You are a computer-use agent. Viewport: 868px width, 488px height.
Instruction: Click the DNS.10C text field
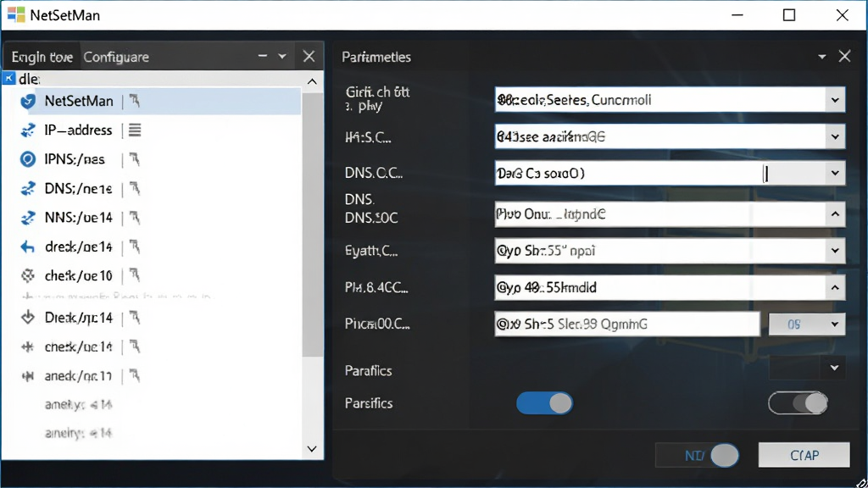tap(660, 214)
